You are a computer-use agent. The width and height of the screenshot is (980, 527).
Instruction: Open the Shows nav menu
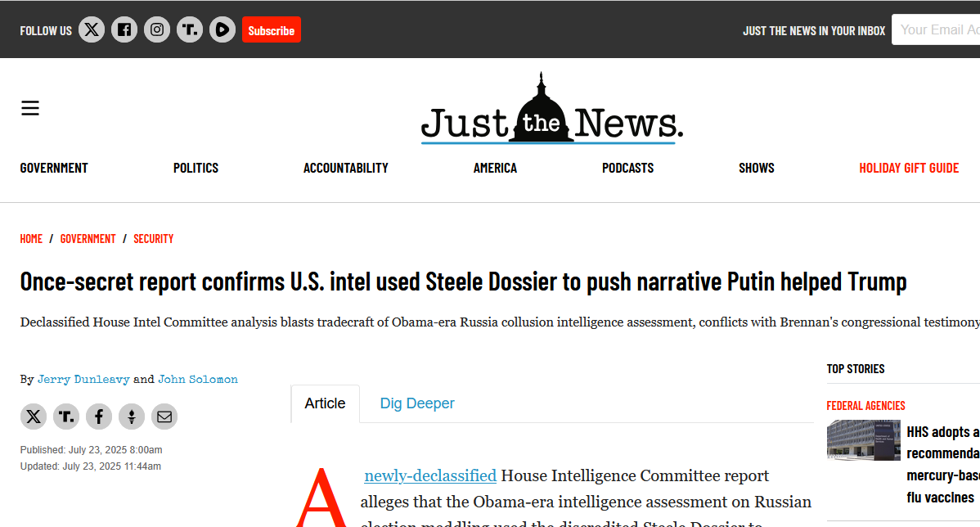[x=756, y=168]
